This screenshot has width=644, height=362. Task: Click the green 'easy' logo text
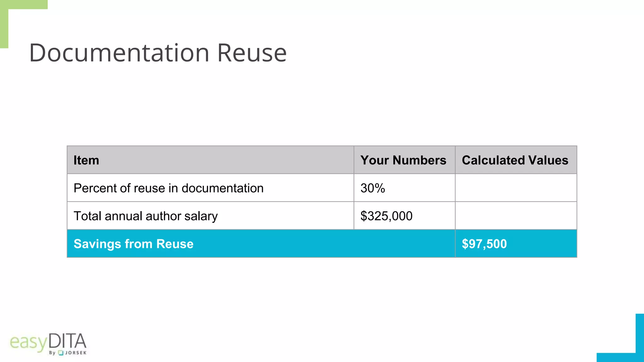(28, 342)
